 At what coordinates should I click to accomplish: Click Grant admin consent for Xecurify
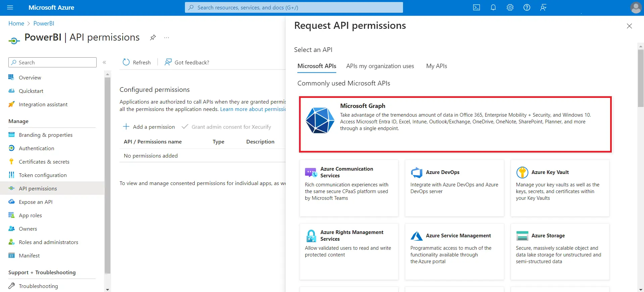pos(226,127)
